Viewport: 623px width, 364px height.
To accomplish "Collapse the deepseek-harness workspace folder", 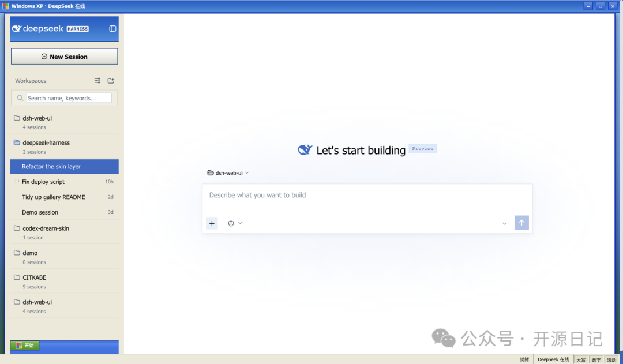I will [x=65, y=147].
